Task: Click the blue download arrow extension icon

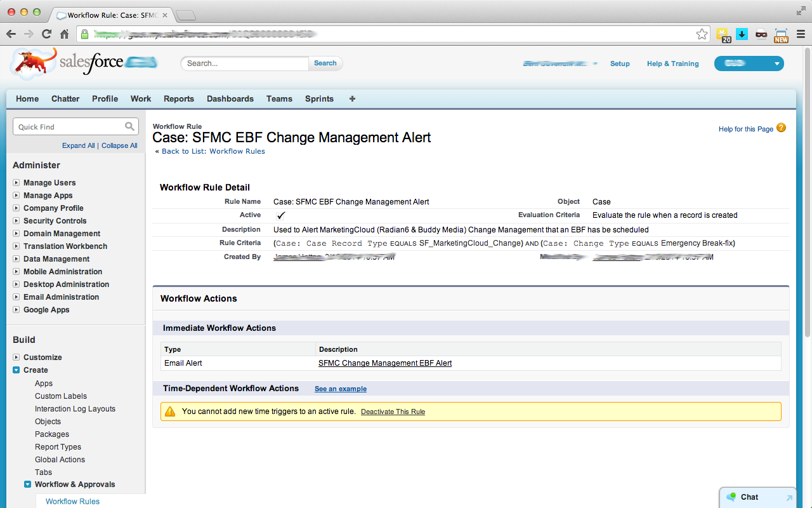Action: point(742,34)
